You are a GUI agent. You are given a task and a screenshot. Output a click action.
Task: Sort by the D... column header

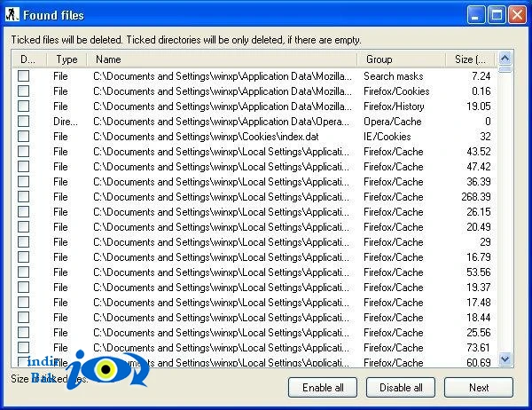(29, 59)
